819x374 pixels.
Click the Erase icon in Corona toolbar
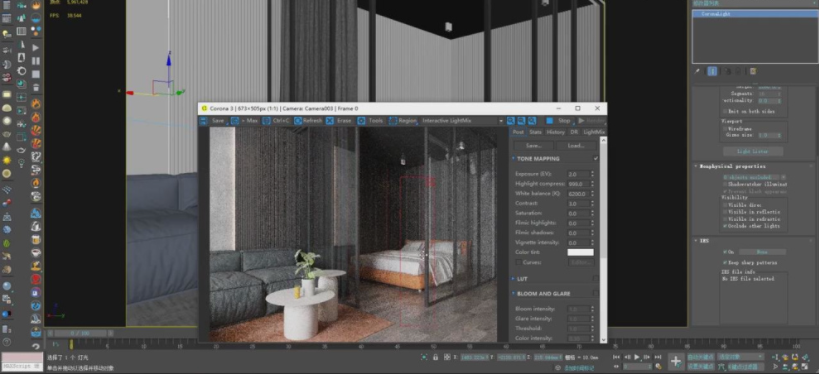pyautogui.click(x=330, y=121)
